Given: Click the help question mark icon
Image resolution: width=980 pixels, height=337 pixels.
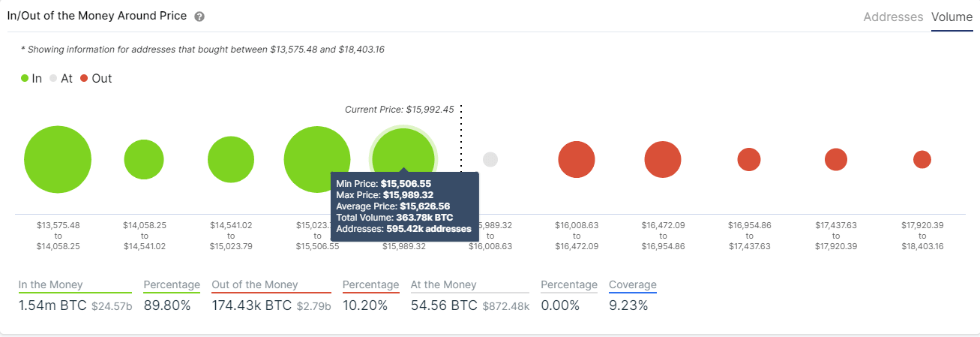Looking at the screenshot, I should (199, 17).
